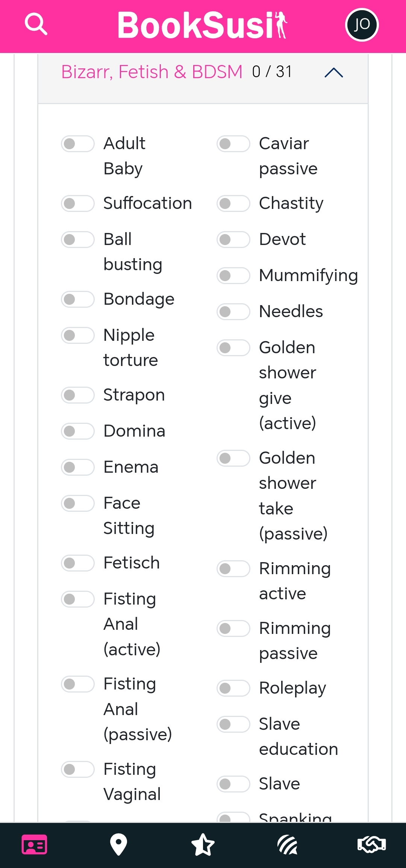The width and height of the screenshot is (406, 868).
Task: Click the Bizarr, Fetish & BDSM header title
Action: tap(152, 72)
